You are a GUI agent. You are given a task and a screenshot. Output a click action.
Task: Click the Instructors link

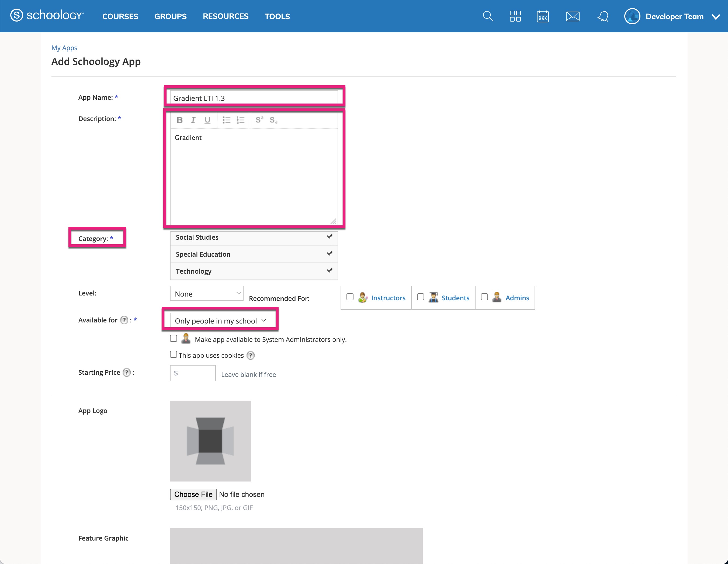click(x=388, y=298)
